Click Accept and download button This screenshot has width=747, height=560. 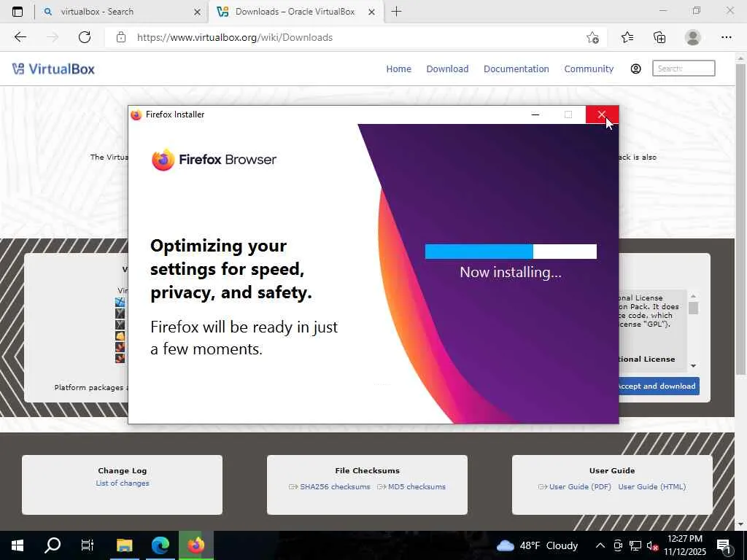click(659, 386)
